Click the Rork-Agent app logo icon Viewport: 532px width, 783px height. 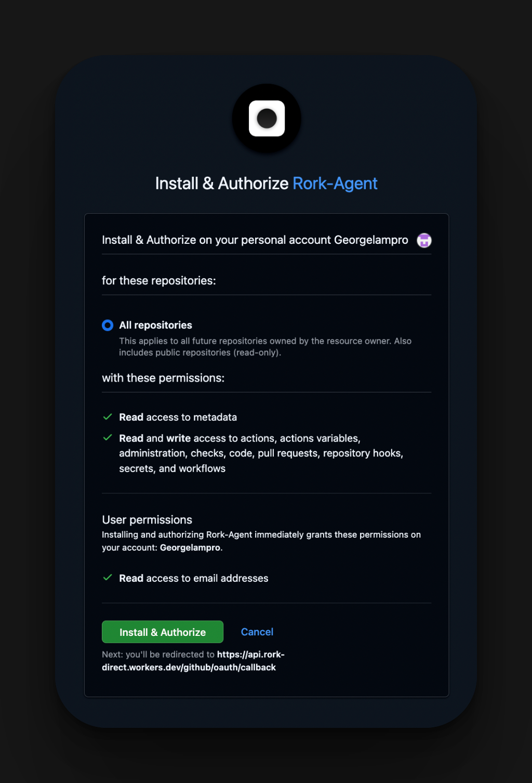(x=267, y=119)
